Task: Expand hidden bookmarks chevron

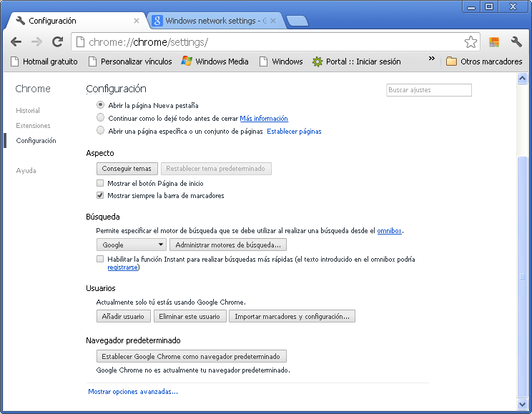Action: tap(432, 59)
